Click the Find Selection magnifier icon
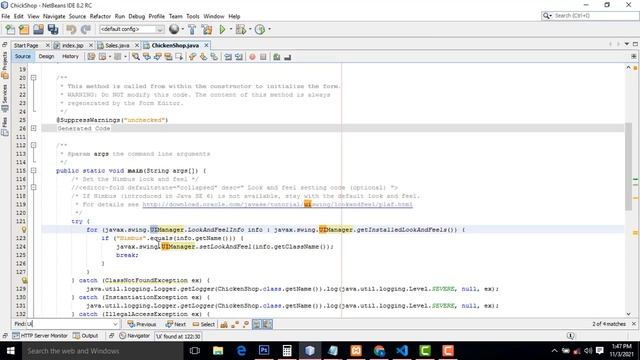This screenshot has width=640, height=360. [136, 57]
